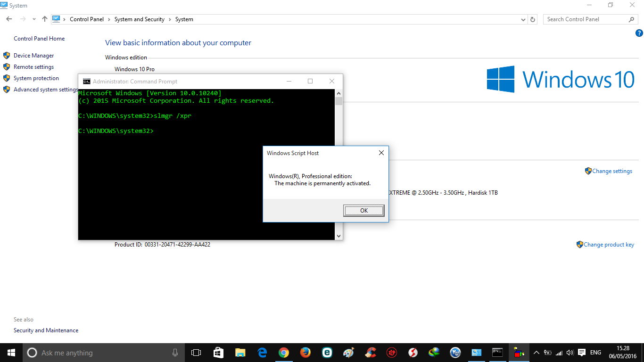The image size is (644, 362).
Task: Show hidden system tray icons
Action: [x=536, y=353]
